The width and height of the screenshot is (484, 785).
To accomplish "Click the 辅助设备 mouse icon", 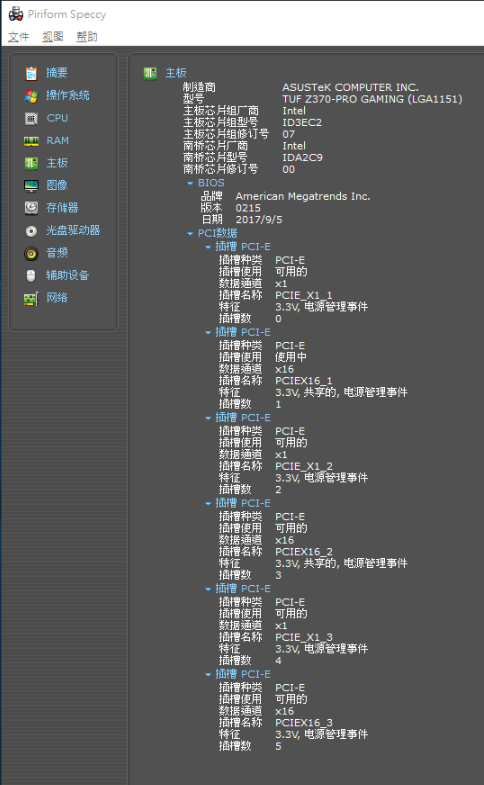I will pos(31,275).
